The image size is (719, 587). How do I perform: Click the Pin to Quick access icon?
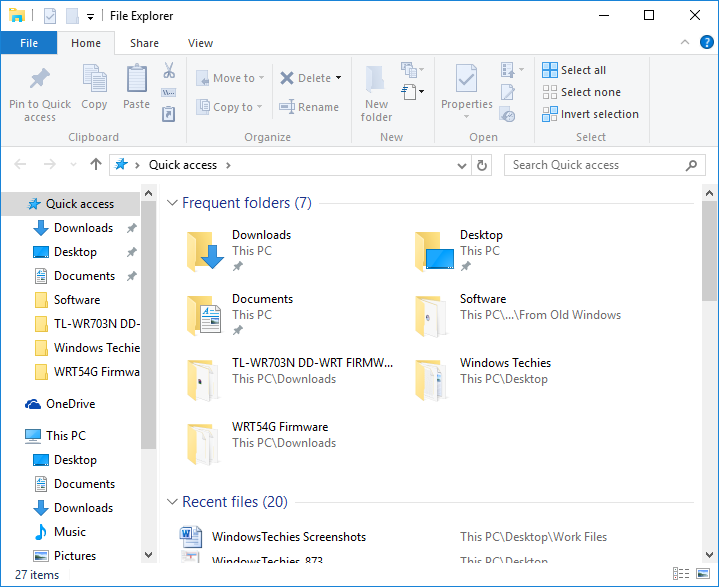click(x=40, y=78)
